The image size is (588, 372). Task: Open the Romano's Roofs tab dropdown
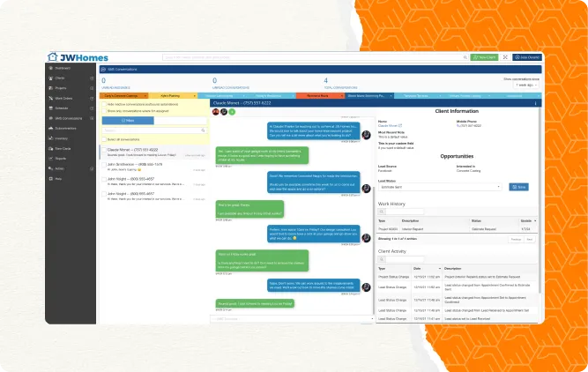click(342, 96)
